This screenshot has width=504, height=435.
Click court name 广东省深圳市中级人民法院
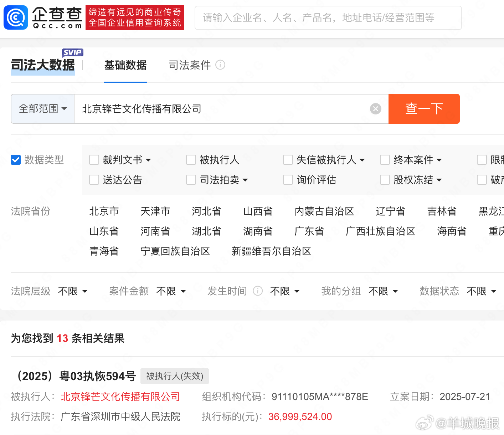point(120,417)
